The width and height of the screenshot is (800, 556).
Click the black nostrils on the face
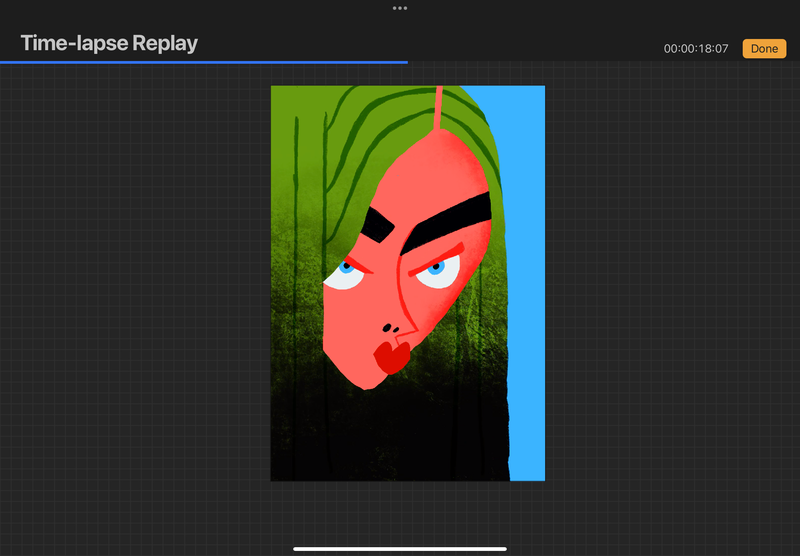point(391,328)
